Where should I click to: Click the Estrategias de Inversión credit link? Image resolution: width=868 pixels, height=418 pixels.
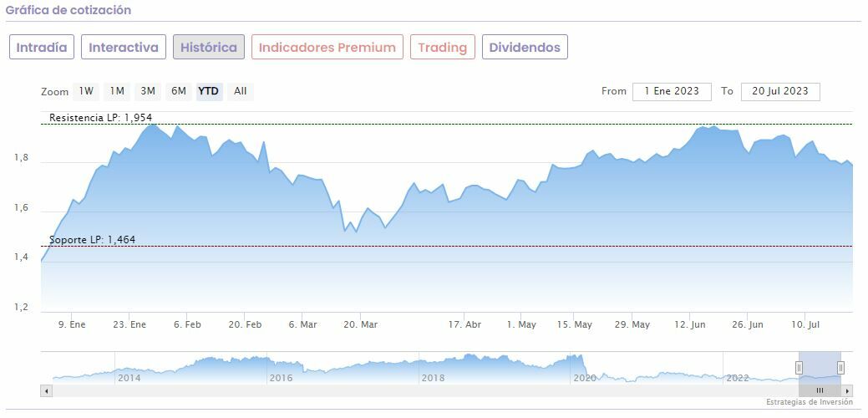[810, 402]
